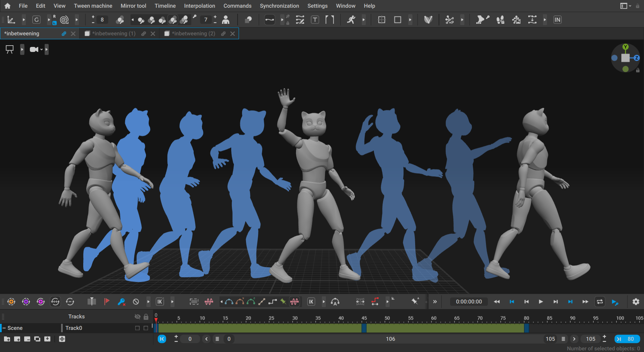Toggle the Tracks visibility eye icon

click(x=137, y=316)
